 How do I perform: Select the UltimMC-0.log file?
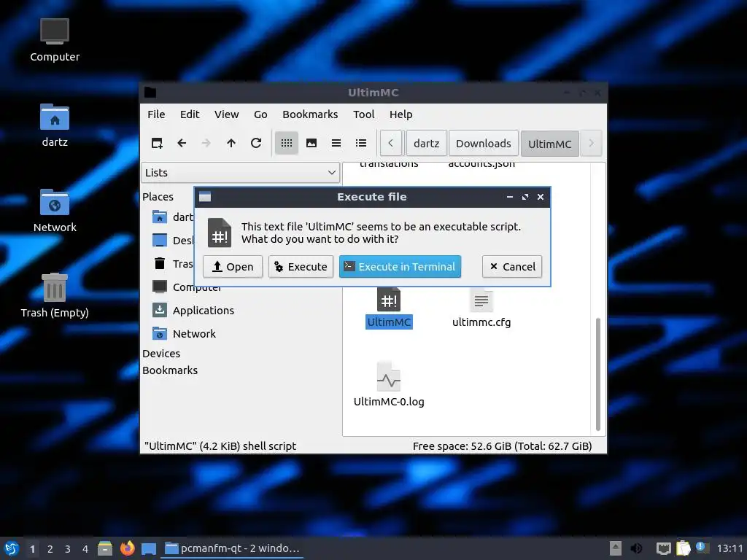pyautogui.click(x=389, y=385)
